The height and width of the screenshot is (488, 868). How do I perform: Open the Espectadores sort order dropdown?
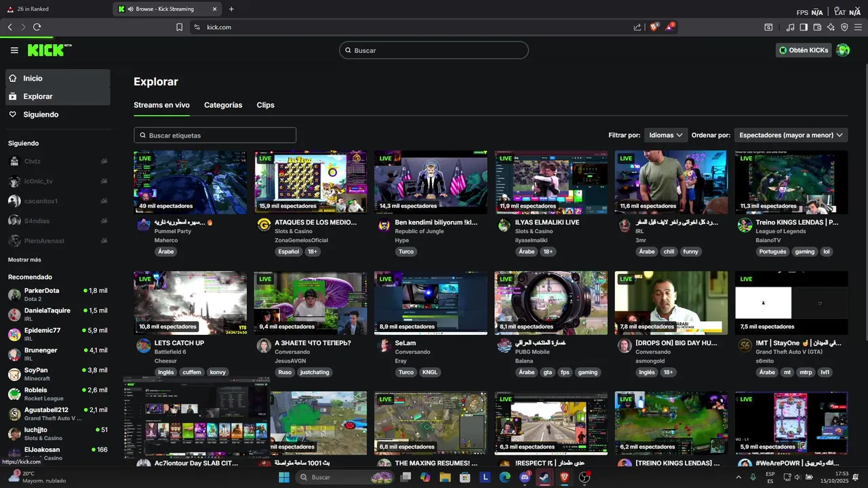[x=791, y=135]
